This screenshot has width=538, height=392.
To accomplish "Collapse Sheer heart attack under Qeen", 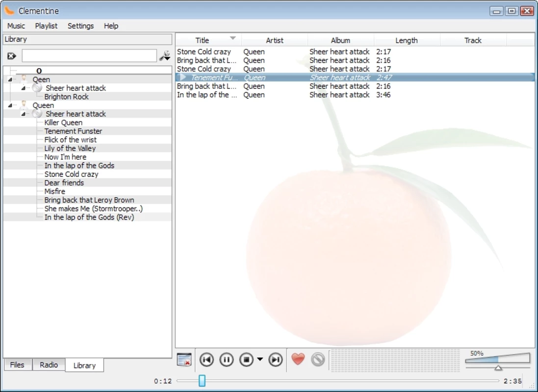I will coord(23,88).
